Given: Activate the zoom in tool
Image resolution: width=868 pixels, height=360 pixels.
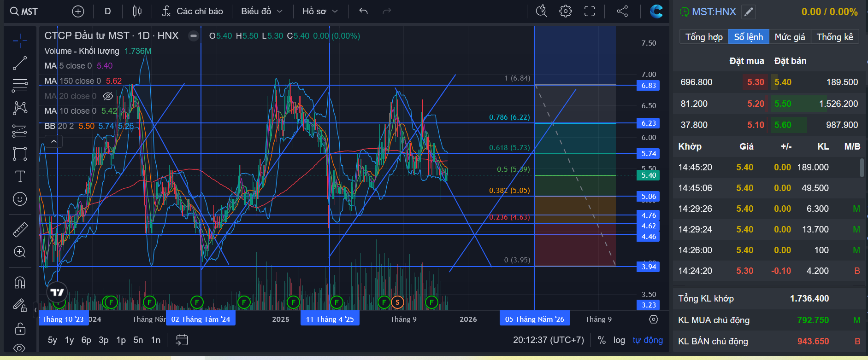Looking at the screenshot, I should (x=20, y=252).
